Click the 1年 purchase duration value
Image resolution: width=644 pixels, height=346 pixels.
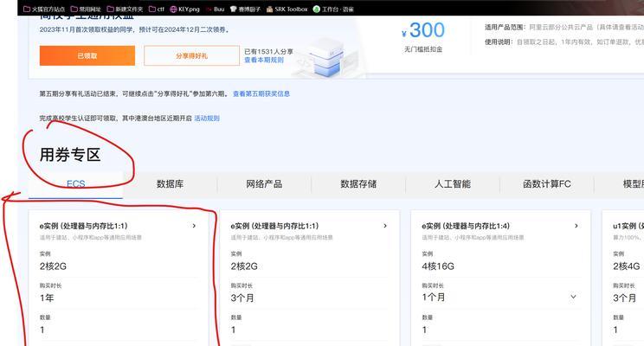[47, 298]
